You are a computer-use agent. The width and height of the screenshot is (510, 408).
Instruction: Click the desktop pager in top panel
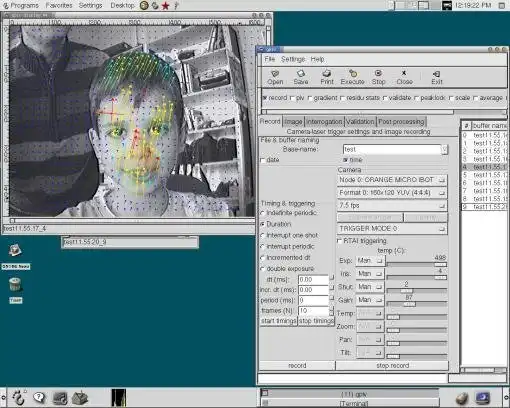[414, 5]
